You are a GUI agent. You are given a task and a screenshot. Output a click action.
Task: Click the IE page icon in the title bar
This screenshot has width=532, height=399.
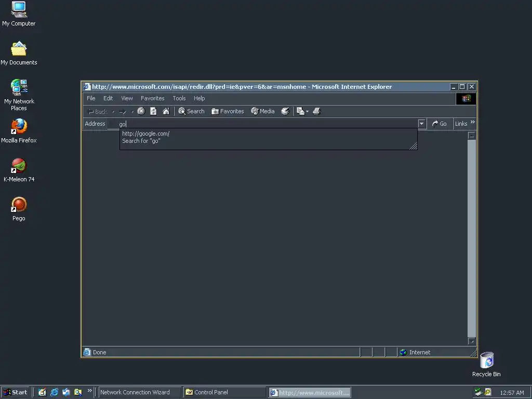click(x=87, y=87)
